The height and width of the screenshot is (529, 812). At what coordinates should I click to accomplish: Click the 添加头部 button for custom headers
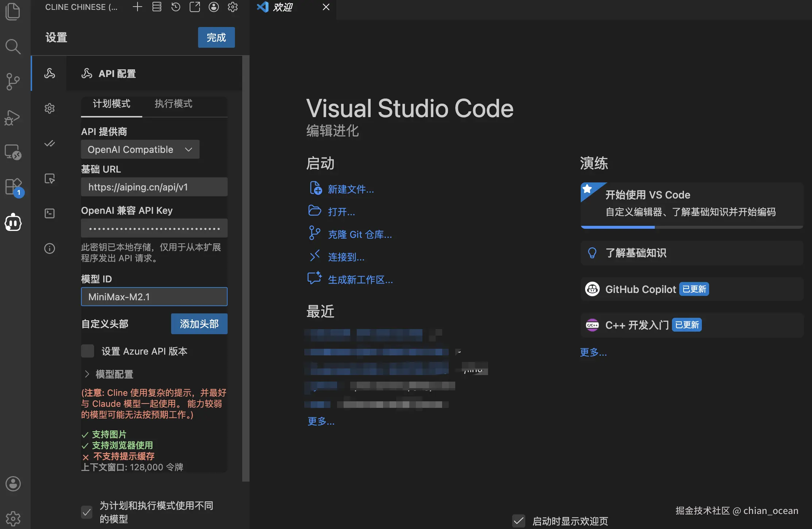coord(199,324)
